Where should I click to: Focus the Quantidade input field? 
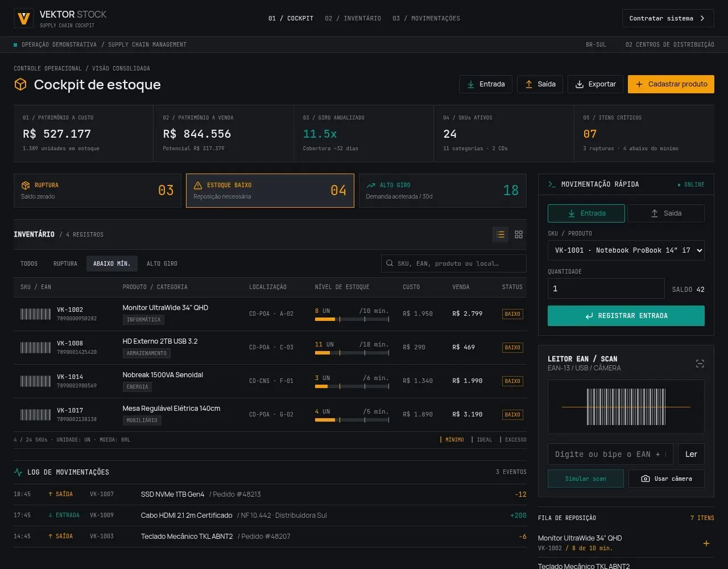click(606, 288)
